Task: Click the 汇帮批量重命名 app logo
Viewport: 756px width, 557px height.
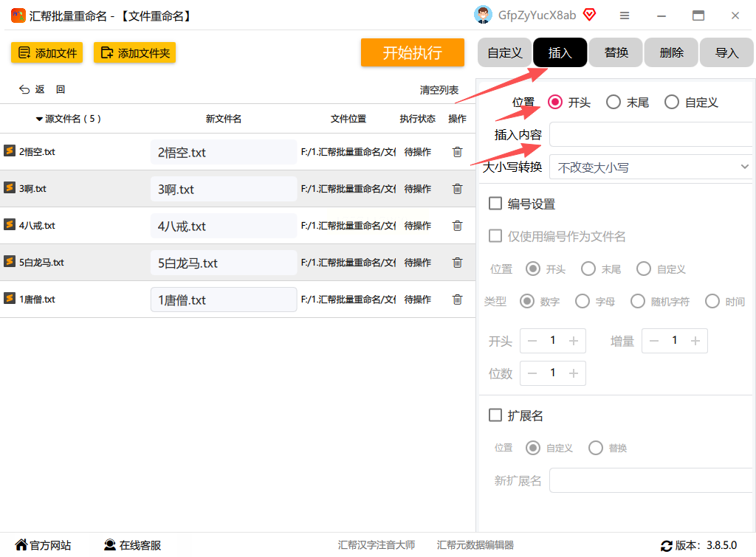Action: [18, 15]
